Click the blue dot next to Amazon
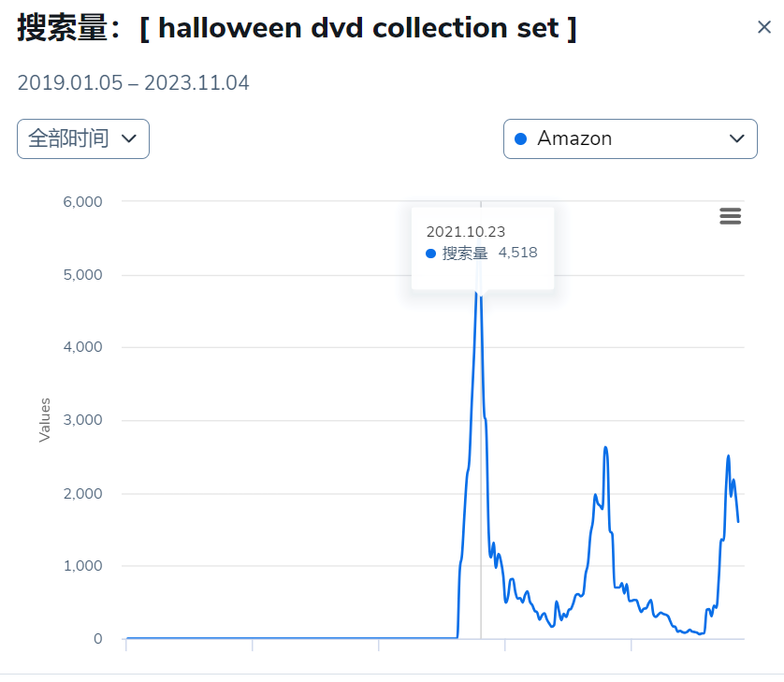 coord(520,139)
